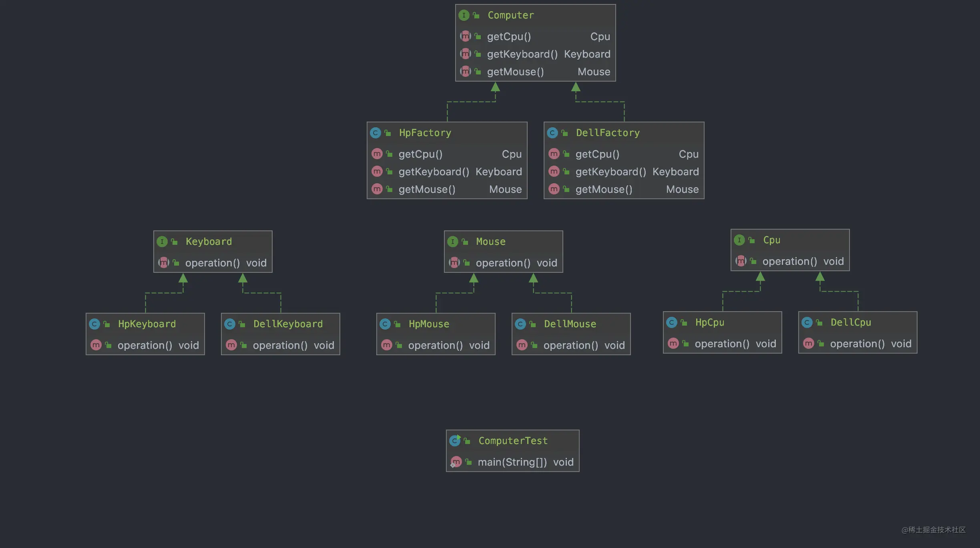The height and width of the screenshot is (548, 980).
Task: Select the DellFactory class name
Action: pyautogui.click(x=608, y=133)
